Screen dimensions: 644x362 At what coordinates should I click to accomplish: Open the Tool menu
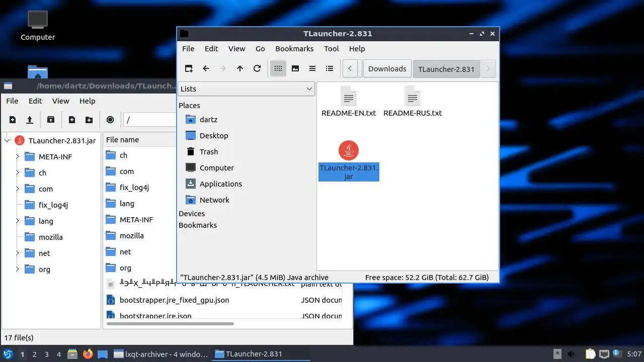(x=332, y=49)
